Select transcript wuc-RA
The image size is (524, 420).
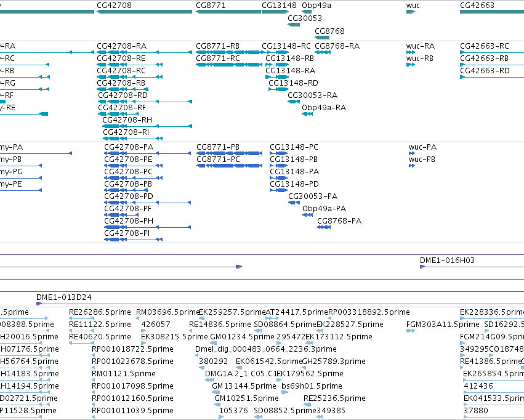point(421,46)
